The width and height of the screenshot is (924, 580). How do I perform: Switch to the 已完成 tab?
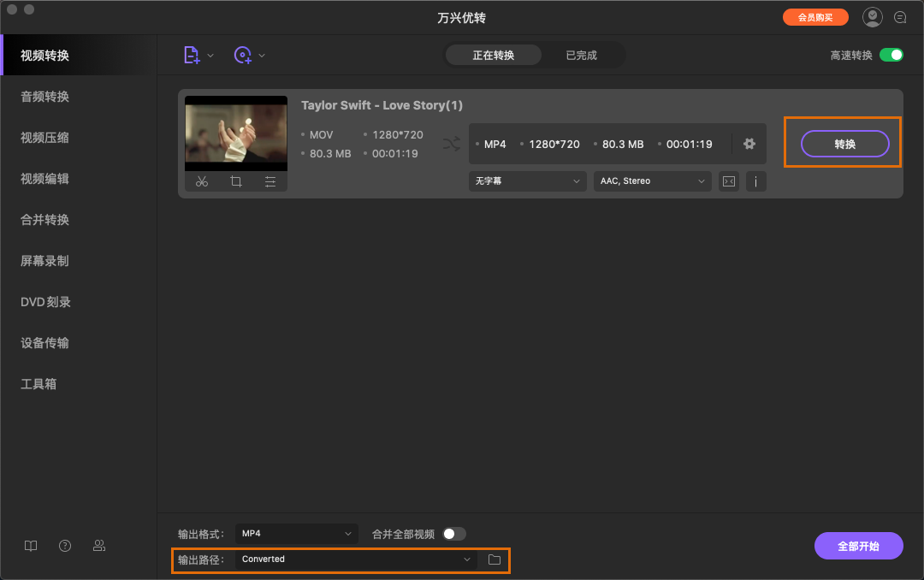(582, 56)
